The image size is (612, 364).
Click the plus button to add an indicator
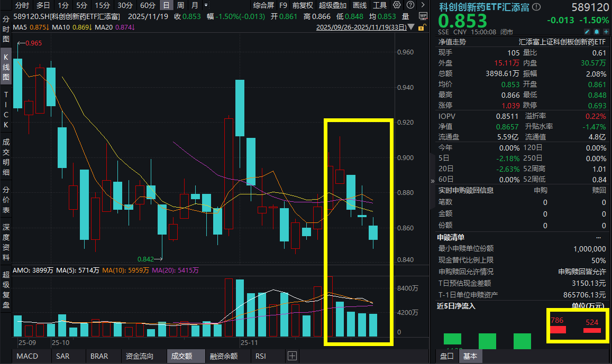[x=291, y=356]
